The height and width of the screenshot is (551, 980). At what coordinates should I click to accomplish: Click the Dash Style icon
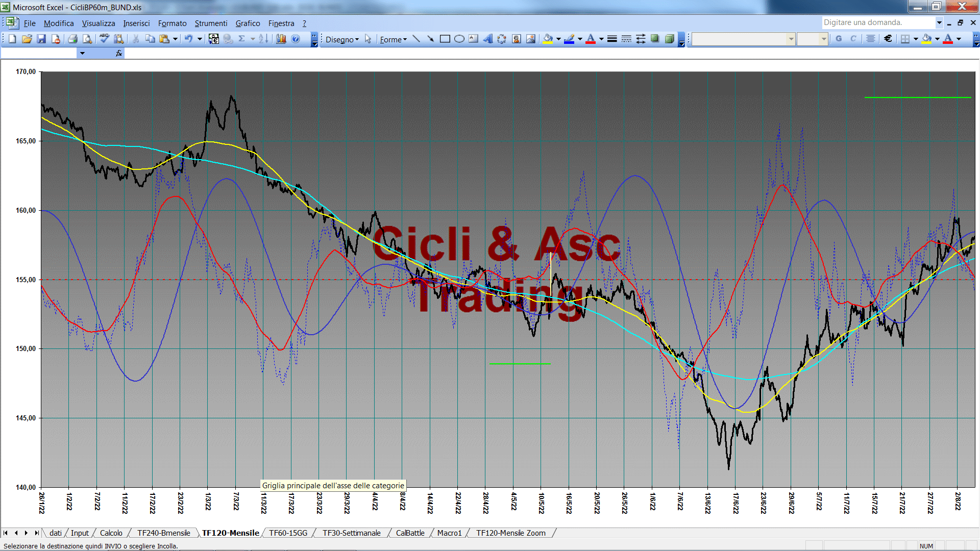pyautogui.click(x=626, y=39)
